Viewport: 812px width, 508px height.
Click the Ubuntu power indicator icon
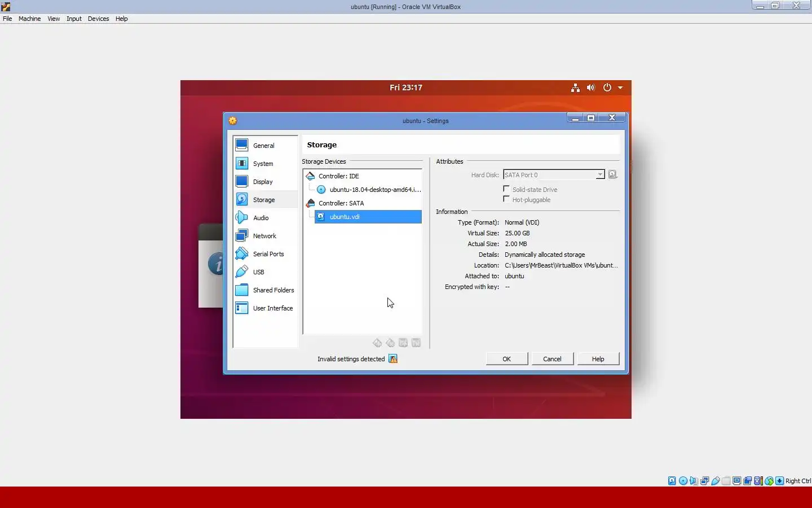click(x=607, y=87)
